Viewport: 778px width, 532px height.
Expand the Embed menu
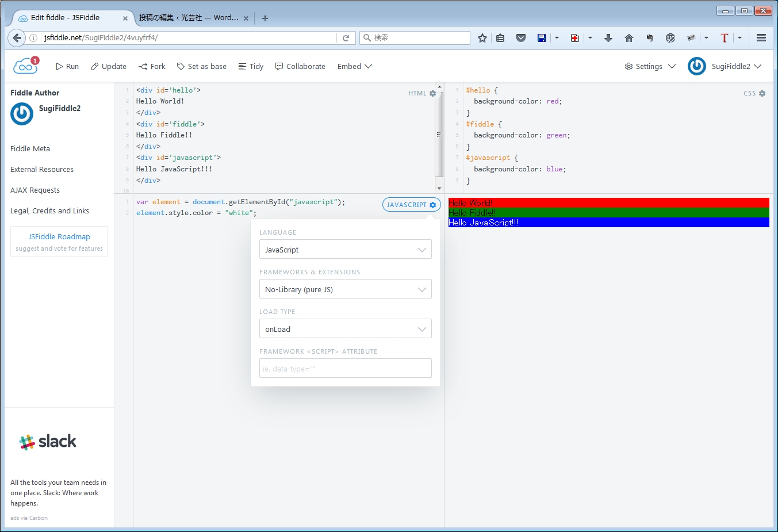click(354, 67)
